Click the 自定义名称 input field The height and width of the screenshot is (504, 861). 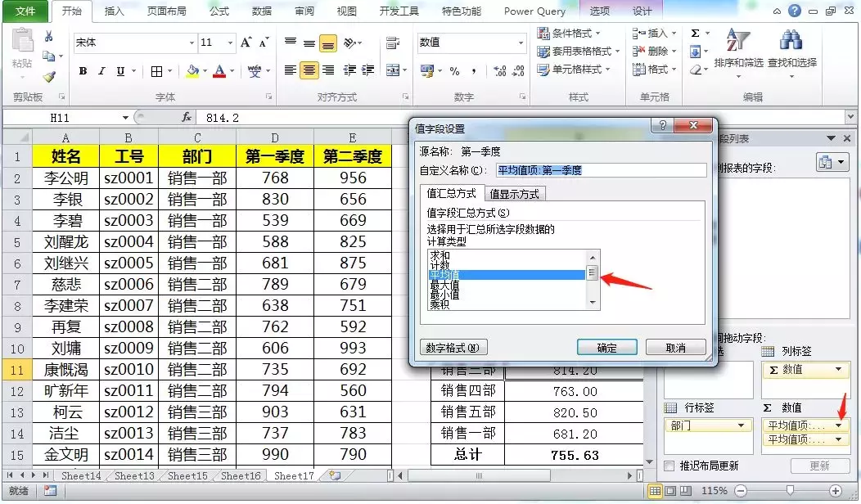(602, 170)
